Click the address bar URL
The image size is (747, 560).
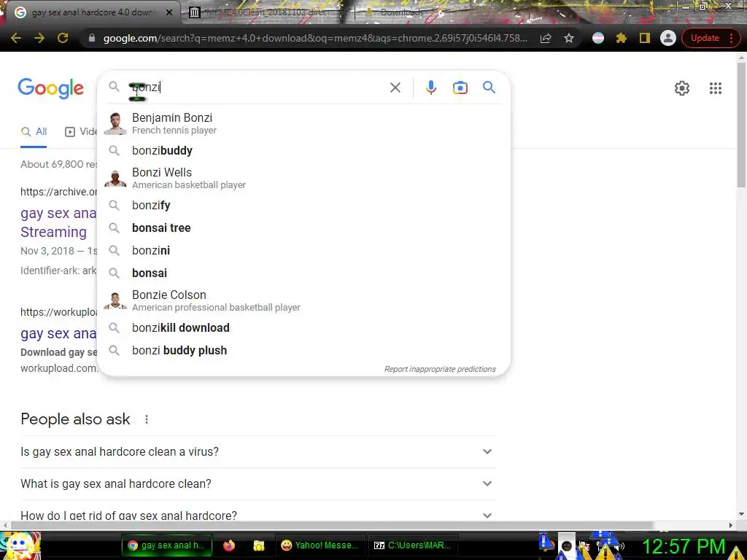(315, 38)
